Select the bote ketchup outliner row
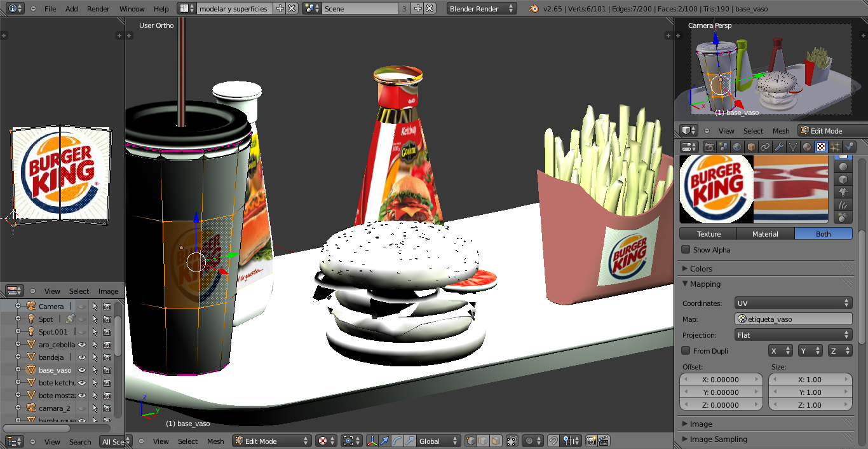Viewport: 868px width, 449px height. 57,382
